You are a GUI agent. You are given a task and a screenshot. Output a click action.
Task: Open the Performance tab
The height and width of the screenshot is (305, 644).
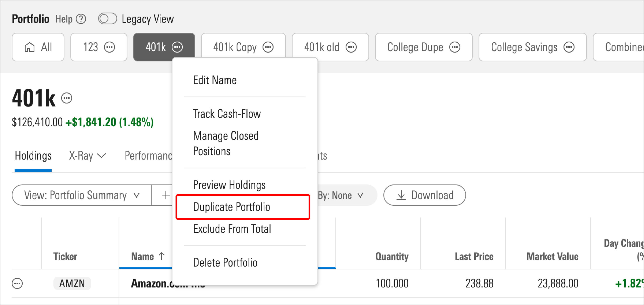(148, 156)
